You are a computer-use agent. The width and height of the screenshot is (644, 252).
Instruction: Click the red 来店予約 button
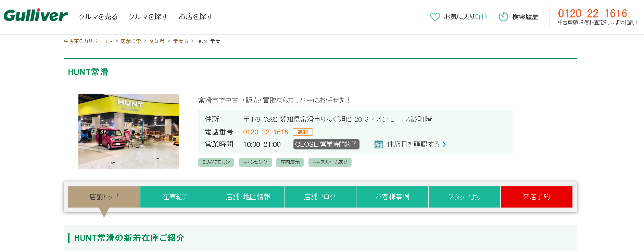(536, 197)
